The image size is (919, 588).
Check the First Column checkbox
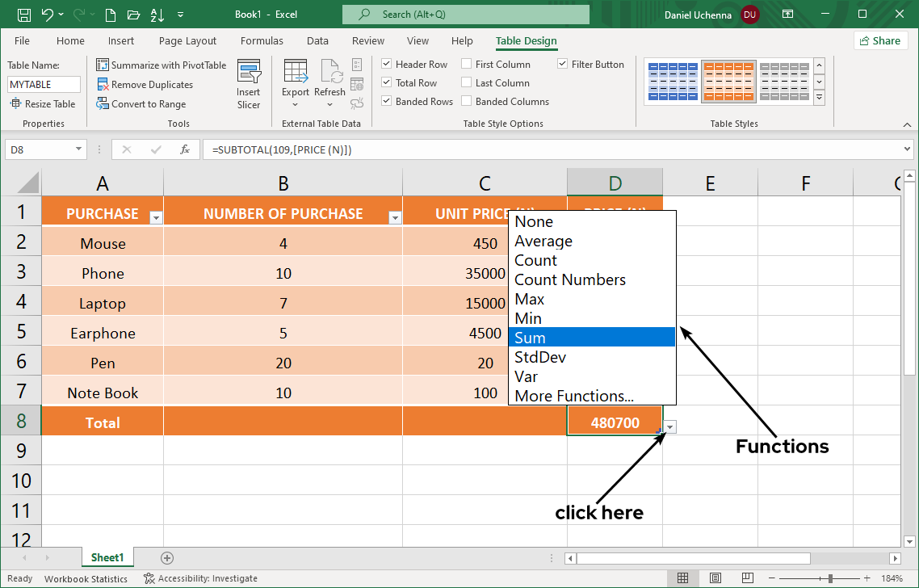[x=466, y=63]
